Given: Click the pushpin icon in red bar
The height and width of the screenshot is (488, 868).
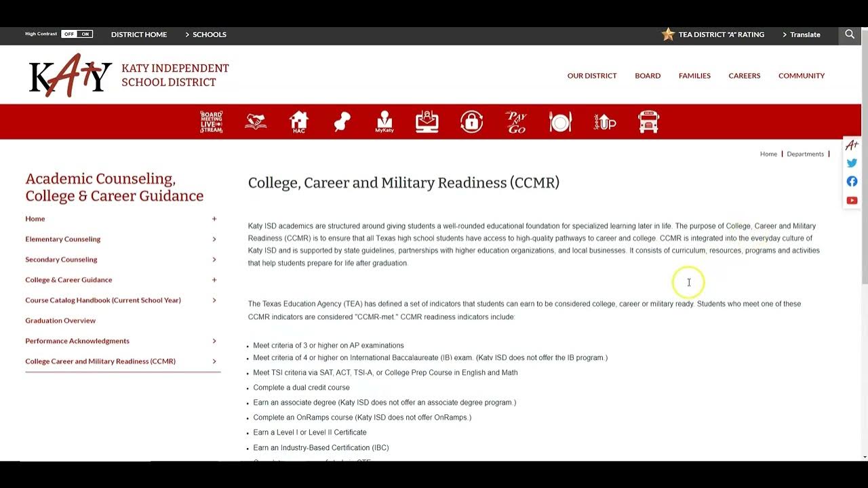Looking at the screenshot, I should click(x=342, y=122).
